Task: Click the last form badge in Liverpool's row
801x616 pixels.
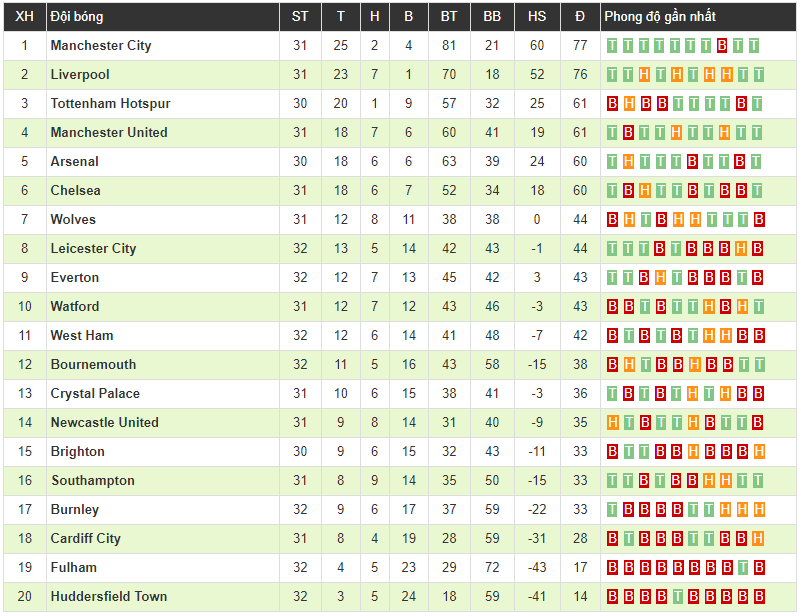Action: pos(758,75)
